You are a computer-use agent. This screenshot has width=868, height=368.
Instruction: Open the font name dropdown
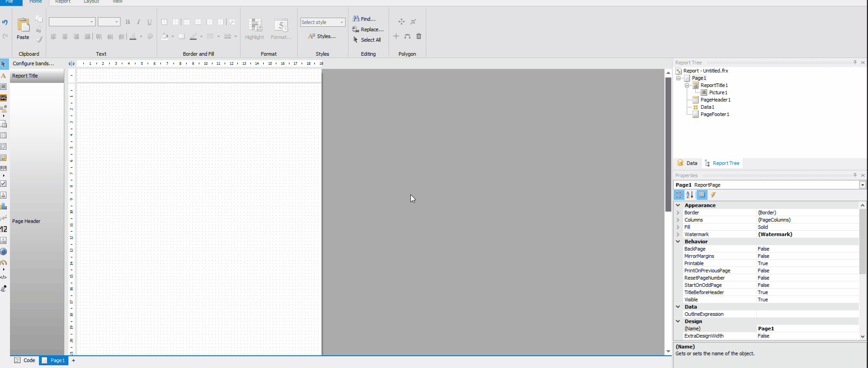click(92, 22)
